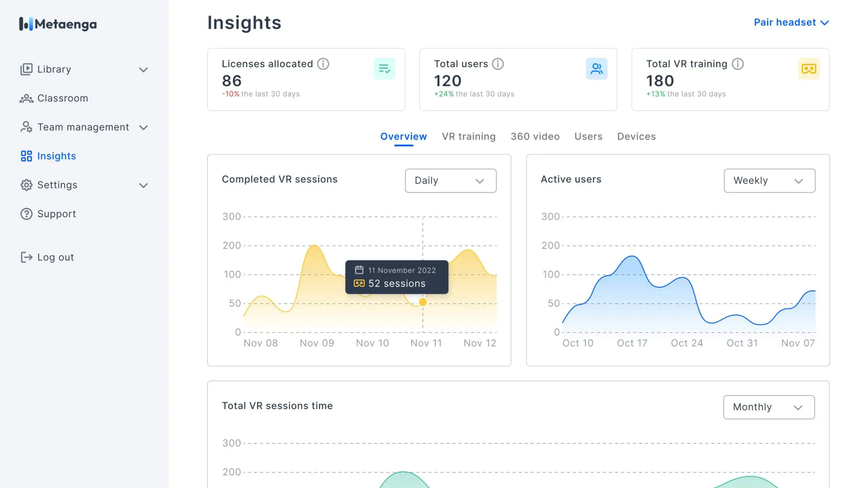The width and height of the screenshot is (868, 488).
Task: Click the Total VR sessions time title
Action: pyautogui.click(x=277, y=406)
